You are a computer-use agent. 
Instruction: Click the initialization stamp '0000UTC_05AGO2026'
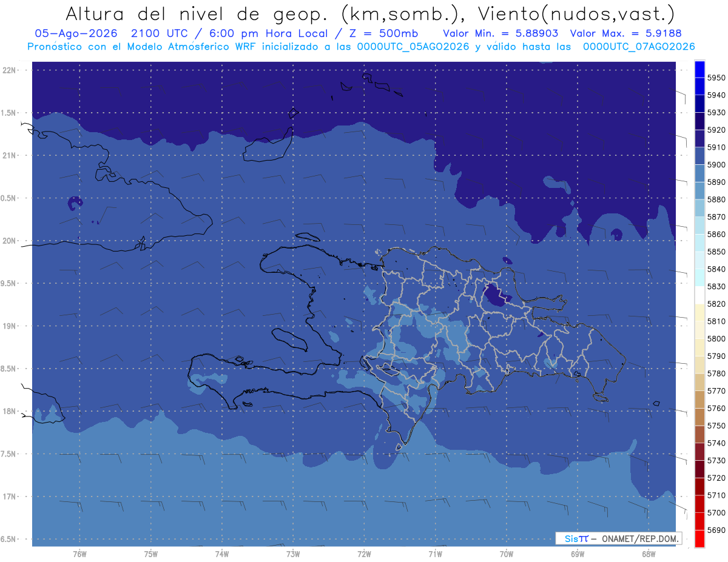coord(413,47)
